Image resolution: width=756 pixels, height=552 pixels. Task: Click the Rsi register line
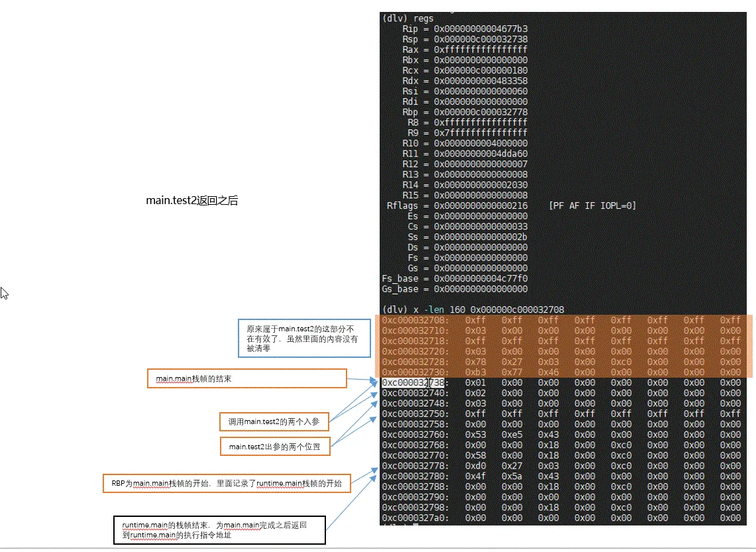[x=464, y=91]
